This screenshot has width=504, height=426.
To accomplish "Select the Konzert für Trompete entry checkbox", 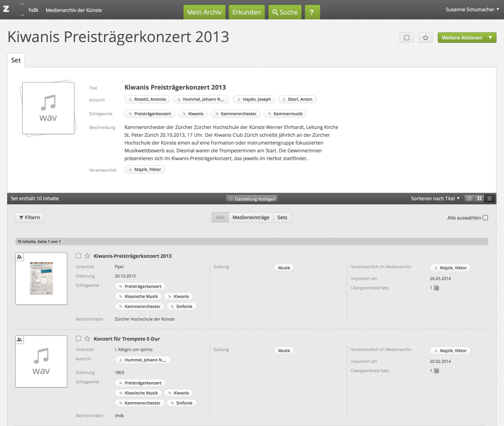I will tap(78, 338).
